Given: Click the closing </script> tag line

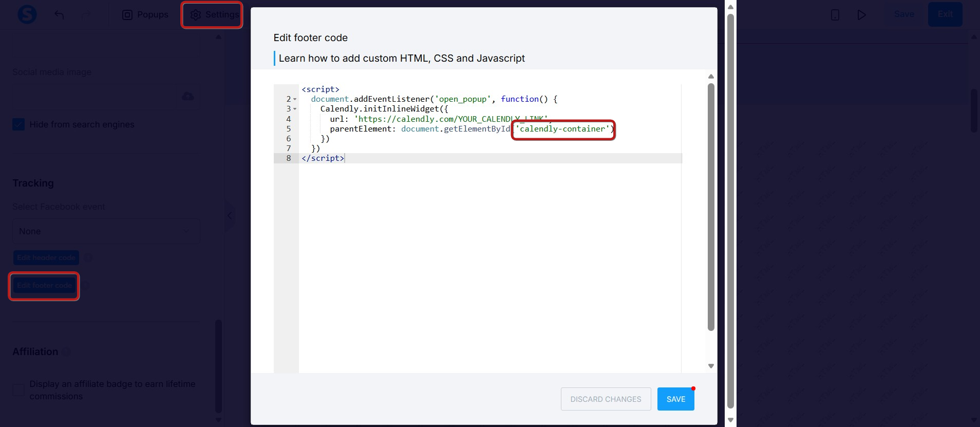Looking at the screenshot, I should (323, 158).
